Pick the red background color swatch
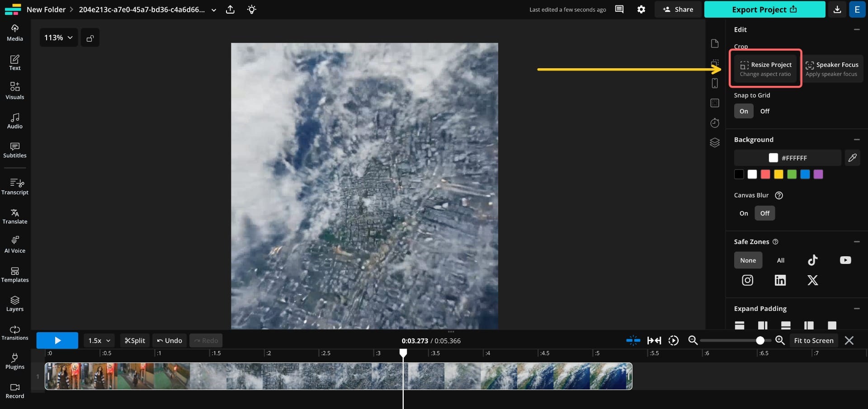 765,174
